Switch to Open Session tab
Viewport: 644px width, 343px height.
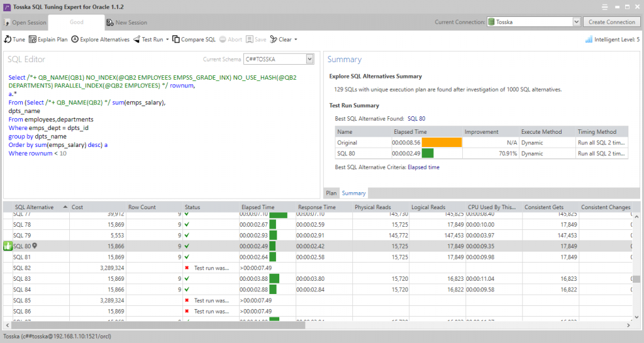(25, 23)
